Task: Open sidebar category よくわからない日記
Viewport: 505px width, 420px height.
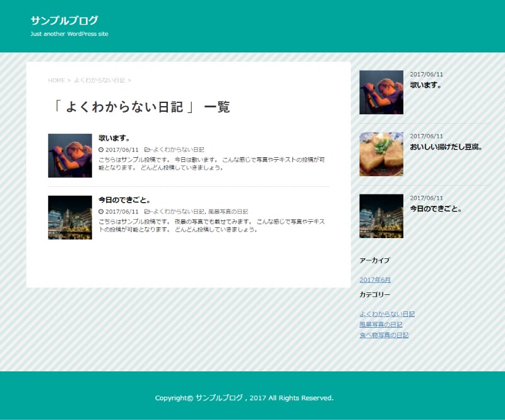Action: click(x=387, y=314)
